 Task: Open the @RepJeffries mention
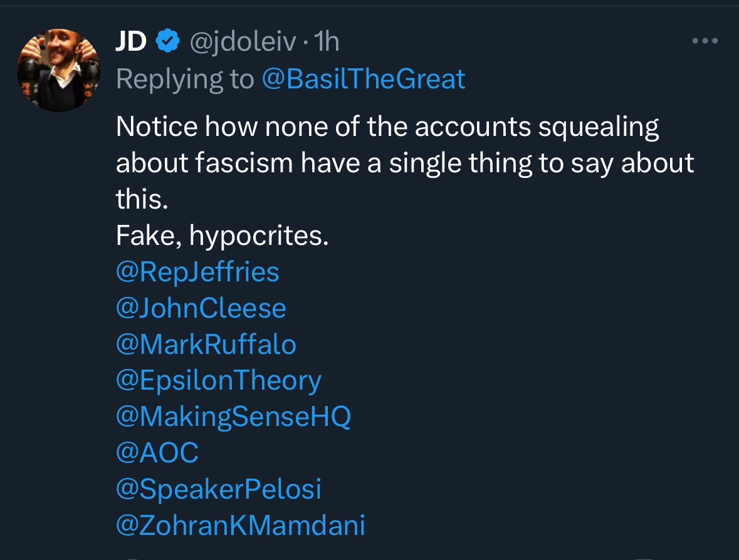(197, 272)
